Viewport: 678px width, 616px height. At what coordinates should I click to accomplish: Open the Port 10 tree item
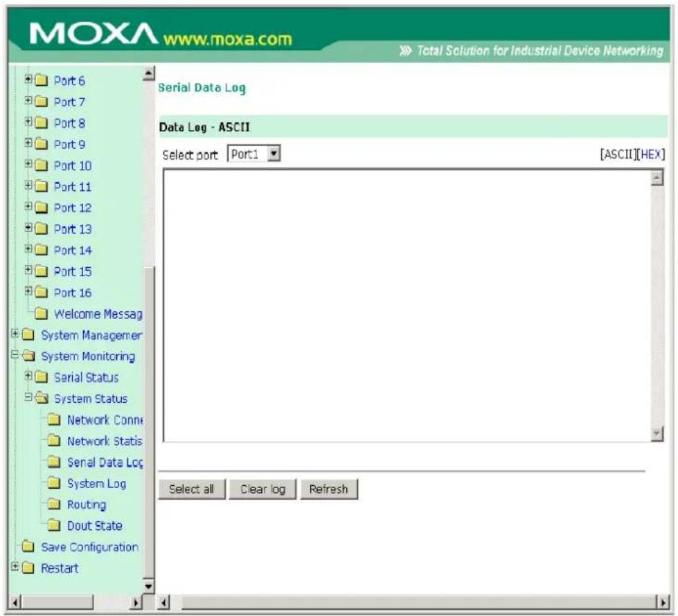pyautogui.click(x=73, y=165)
